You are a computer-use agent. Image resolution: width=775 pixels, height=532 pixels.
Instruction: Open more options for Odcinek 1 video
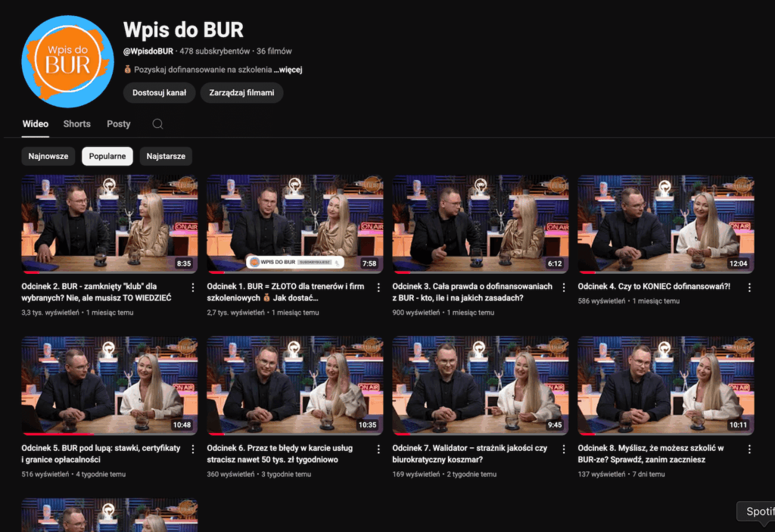click(x=378, y=288)
